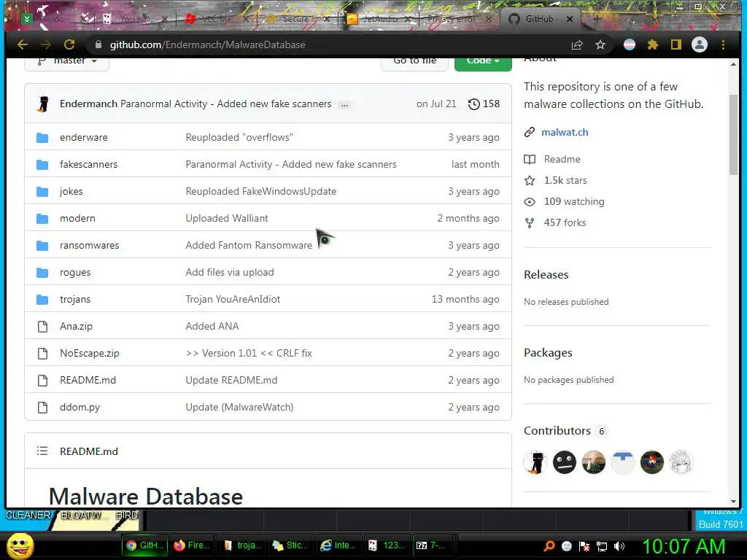Viewport: 747px width, 560px height.
Task: Open the master branch dropdown
Action: (66, 61)
